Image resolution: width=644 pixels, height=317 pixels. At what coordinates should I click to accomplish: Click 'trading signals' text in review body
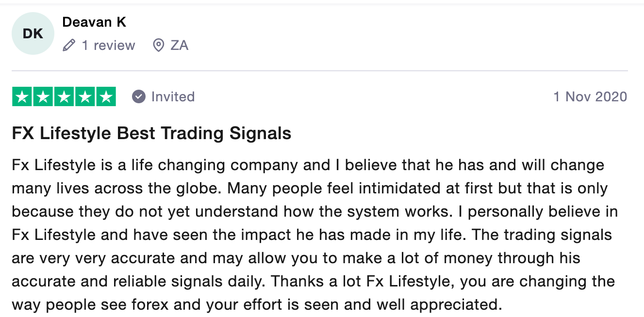click(x=558, y=235)
